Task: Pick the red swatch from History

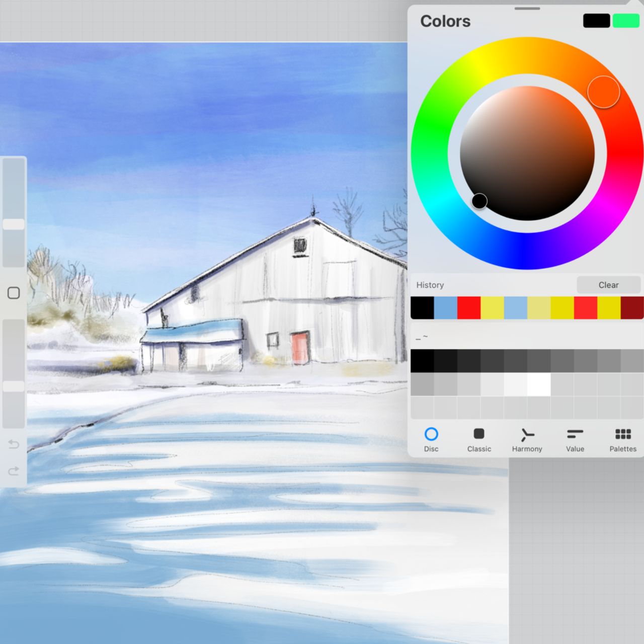Action: (x=469, y=307)
